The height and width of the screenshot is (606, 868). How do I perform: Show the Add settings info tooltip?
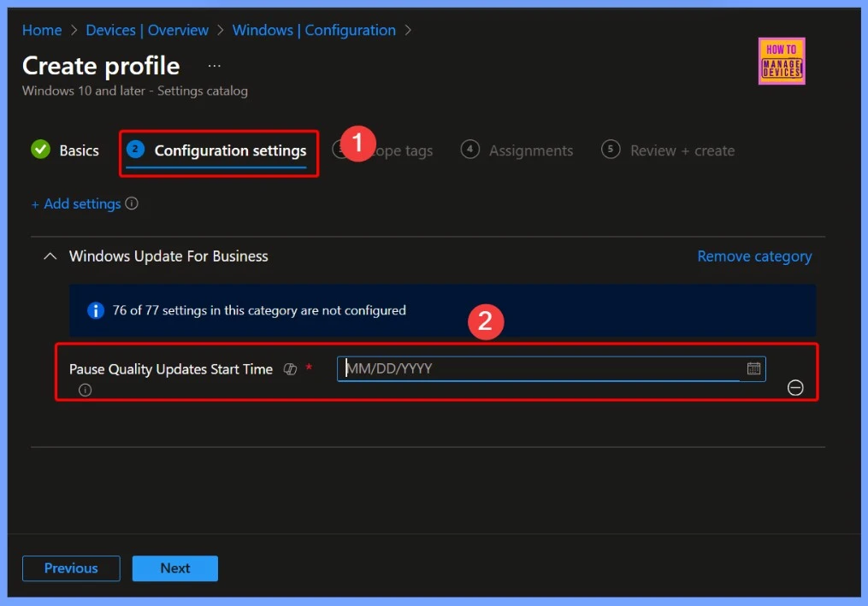[132, 203]
